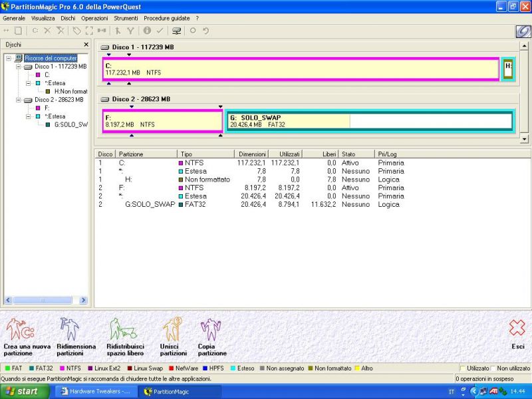Screen dimensions: 532x399
Task: Switch to the Hardware Tweakers taskbar window
Action: click(95, 392)
